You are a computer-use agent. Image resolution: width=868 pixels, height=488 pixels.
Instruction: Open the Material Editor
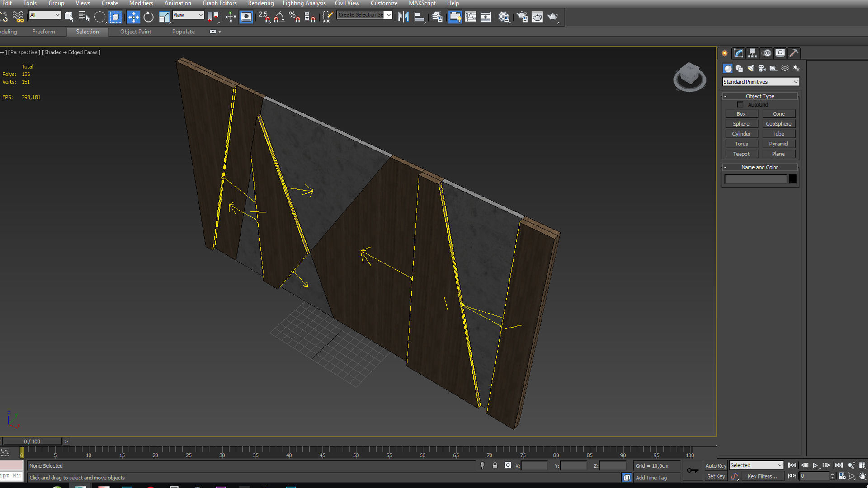coord(504,17)
